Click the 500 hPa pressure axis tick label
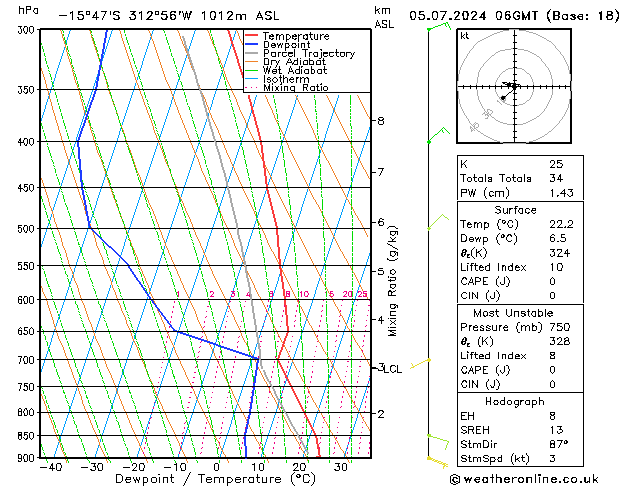Viewport: 629px width, 486px height. (x=26, y=229)
